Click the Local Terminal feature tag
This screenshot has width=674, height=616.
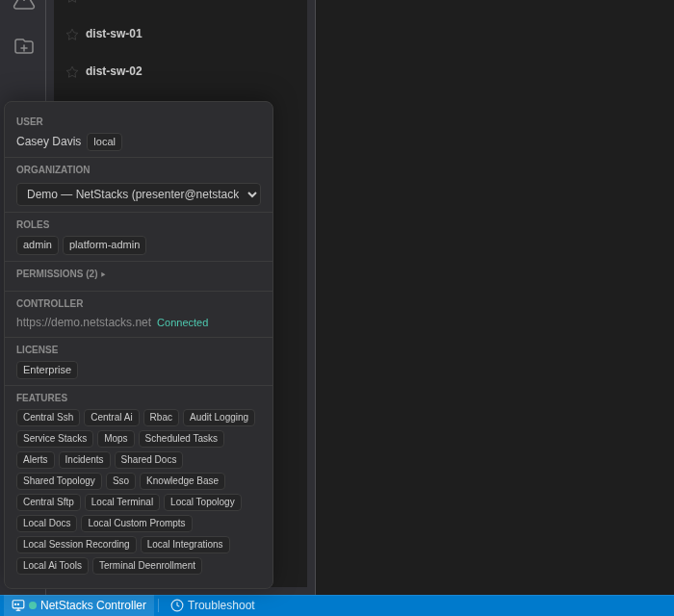122,502
